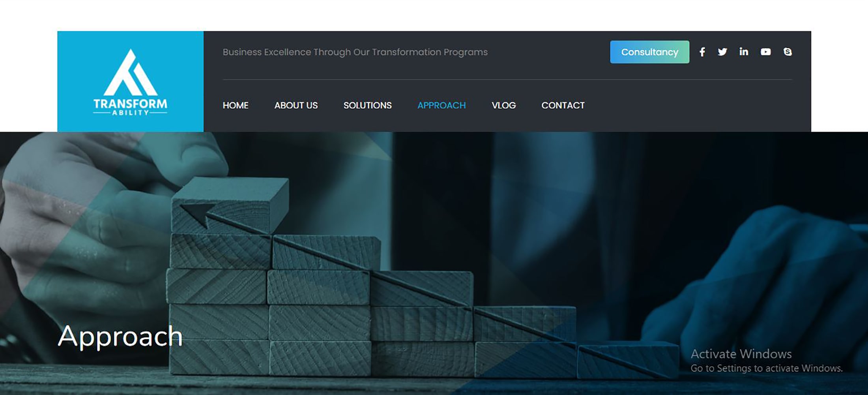Open the About Us page
The height and width of the screenshot is (395, 868).
pyautogui.click(x=296, y=105)
